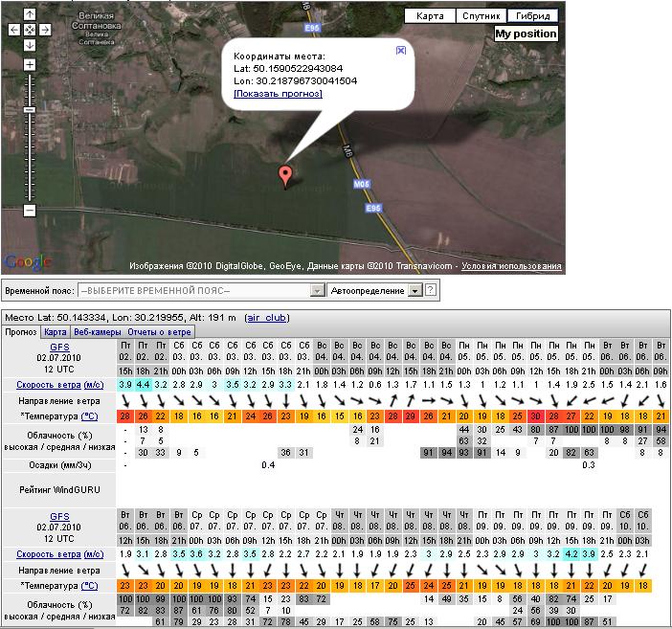
Task: Pan the map up with arrow
Action: click(30, 14)
